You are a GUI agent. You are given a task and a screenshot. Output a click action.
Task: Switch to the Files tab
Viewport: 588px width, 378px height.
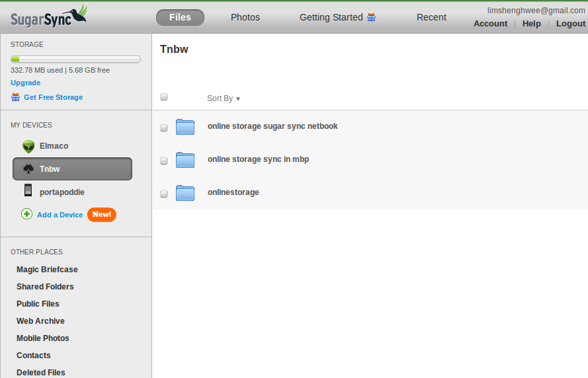[x=180, y=18]
